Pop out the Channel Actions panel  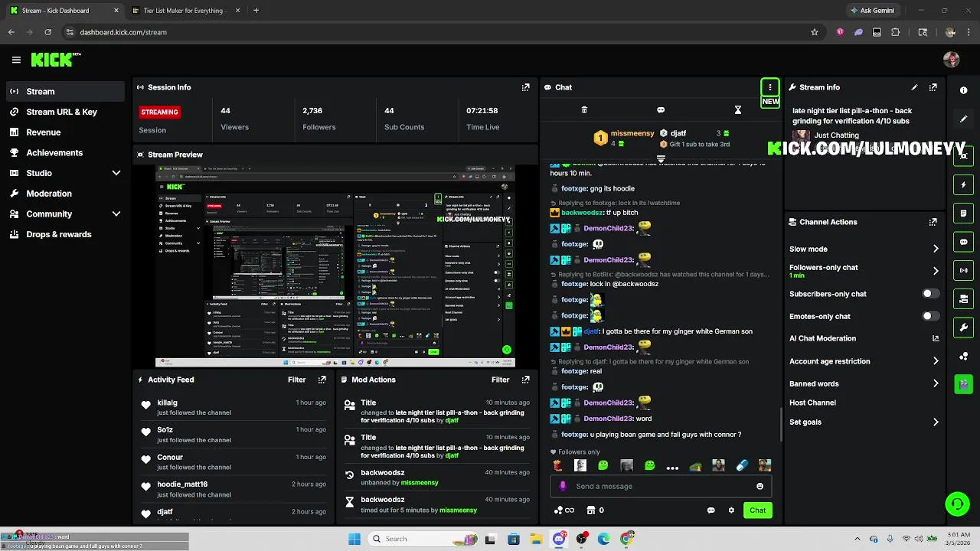[x=933, y=222]
